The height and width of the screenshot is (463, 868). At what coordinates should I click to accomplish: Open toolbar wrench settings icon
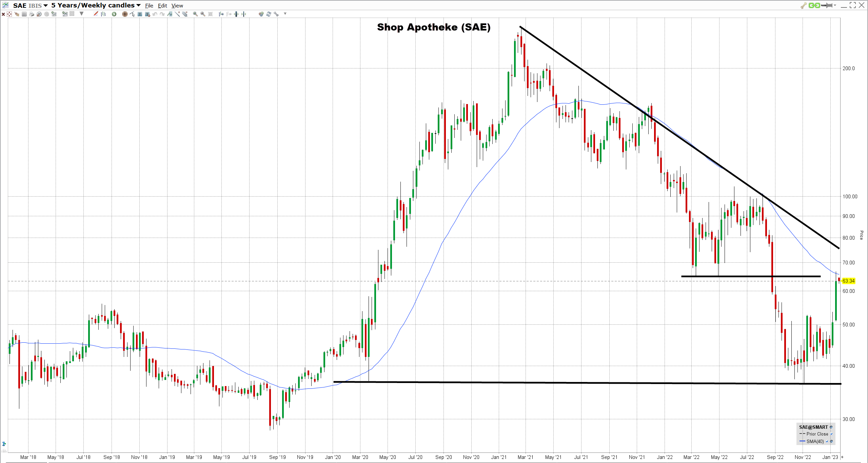[276, 14]
